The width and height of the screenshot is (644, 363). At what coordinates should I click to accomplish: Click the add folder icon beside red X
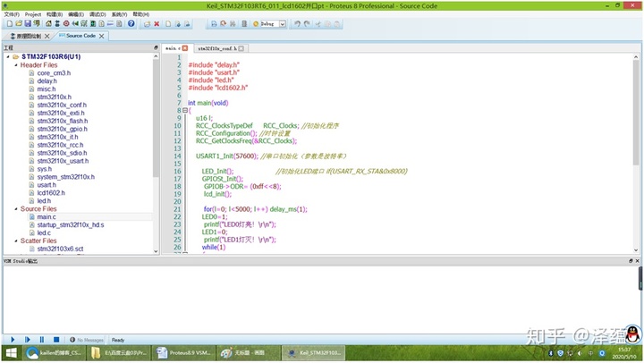tap(147, 24)
